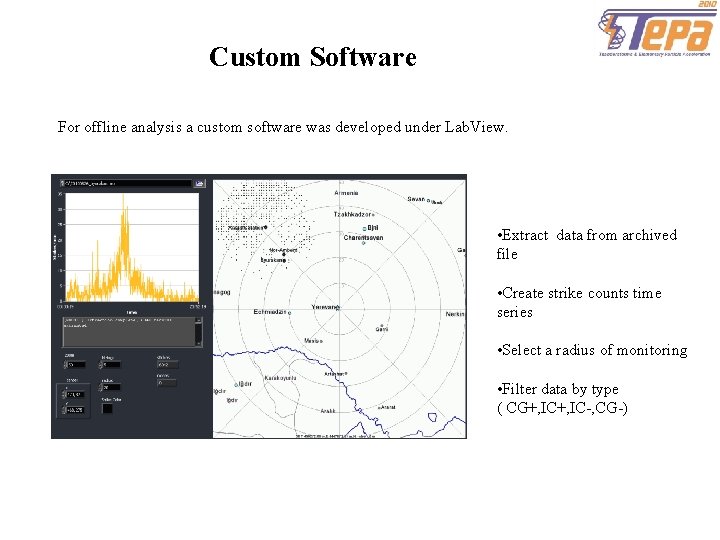Click the Charentsavan label on the map

click(363, 237)
